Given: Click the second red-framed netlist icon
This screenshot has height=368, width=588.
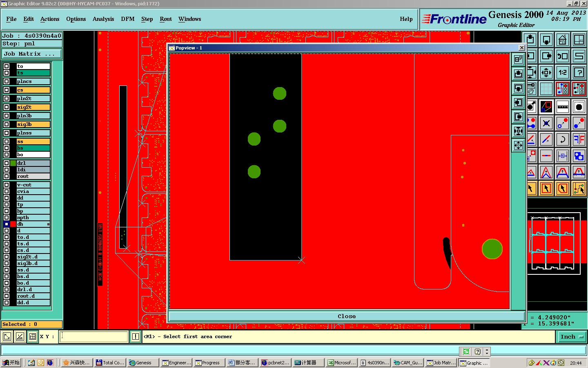Looking at the screenshot, I should [579, 89].
